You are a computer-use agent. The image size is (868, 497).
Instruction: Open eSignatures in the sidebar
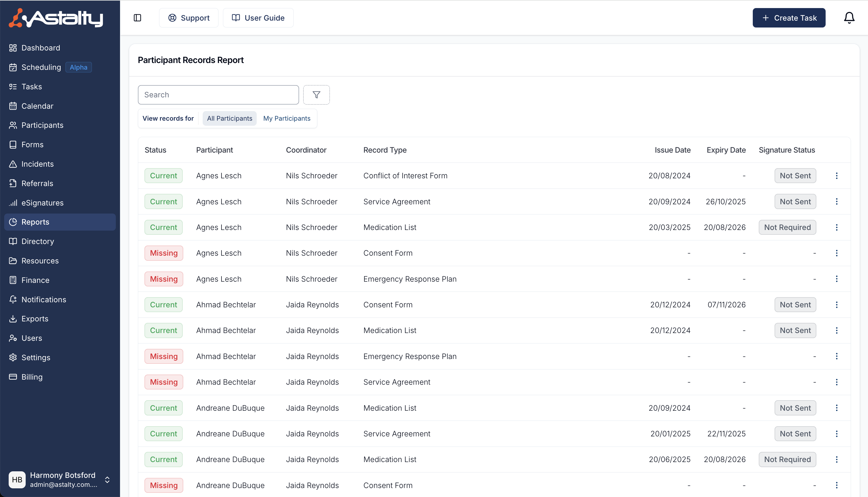(60, 203)
